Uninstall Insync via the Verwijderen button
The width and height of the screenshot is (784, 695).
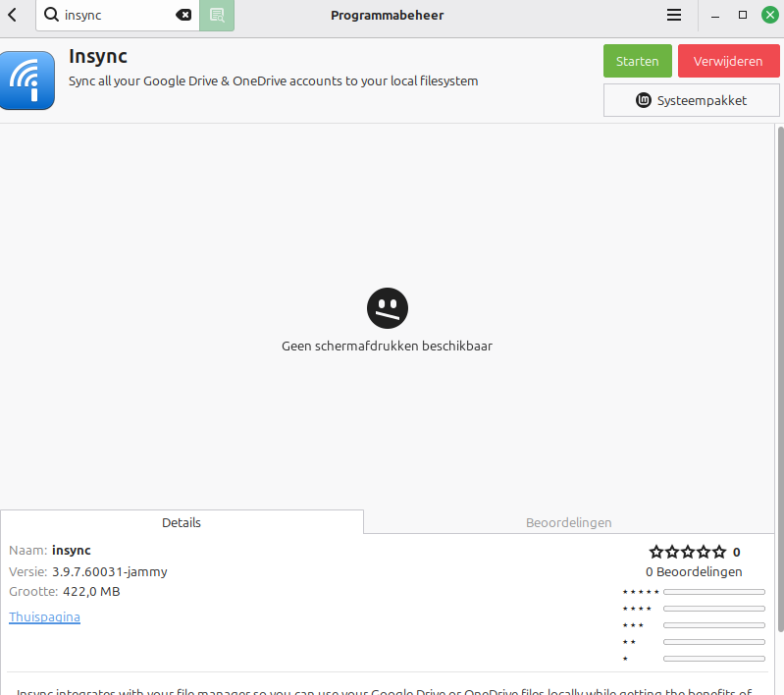tap(728, 61)
